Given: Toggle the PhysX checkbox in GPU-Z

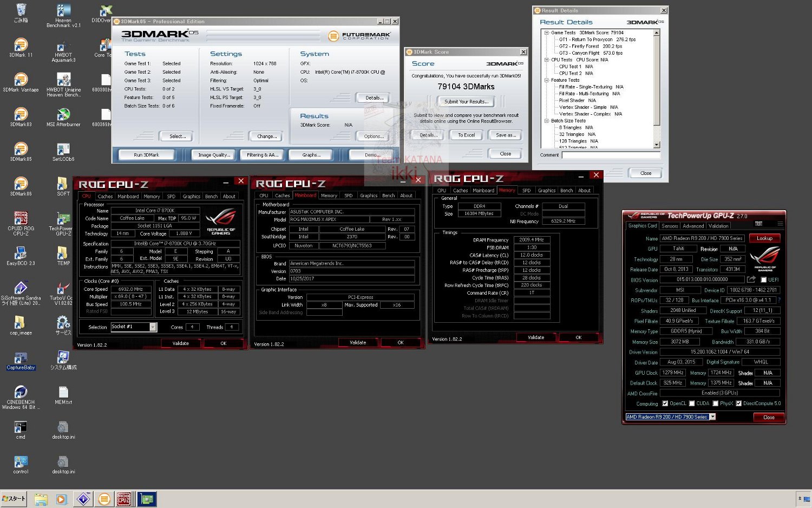Looking at the screenshot, I should click(716, 403).
